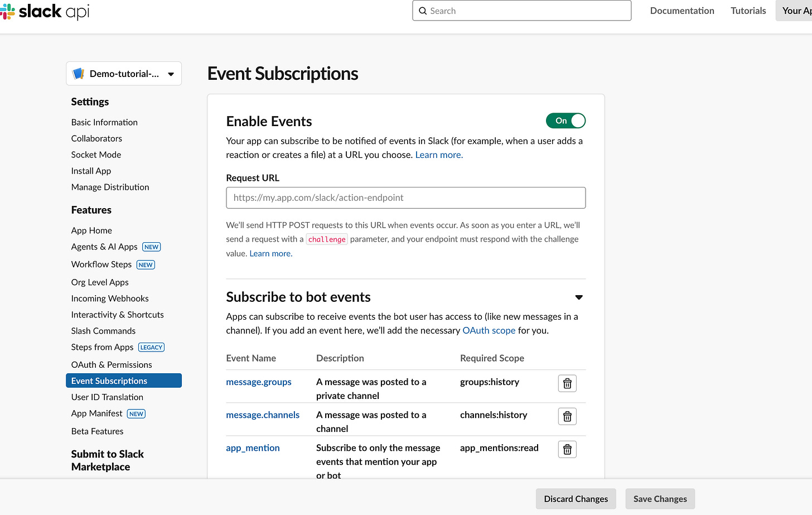This screenshot has width=812, height=515.
Task: Delete the message.groups event subscription
Action: (567, 383)
